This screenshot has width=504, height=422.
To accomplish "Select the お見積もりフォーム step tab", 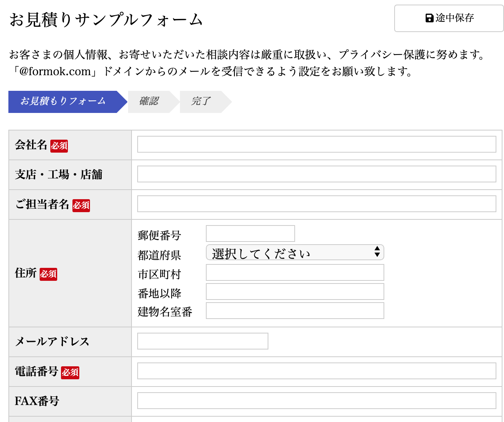I will point(63,101).
